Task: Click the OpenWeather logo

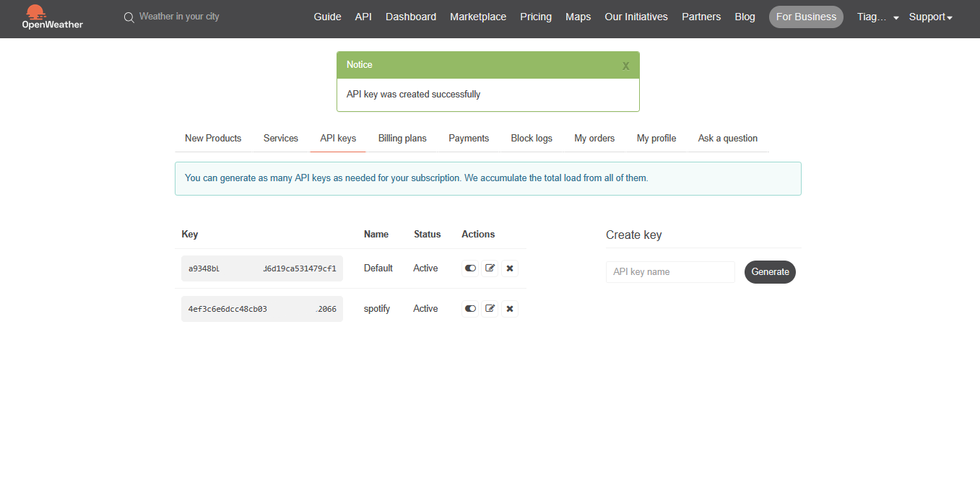Action: 53,17
